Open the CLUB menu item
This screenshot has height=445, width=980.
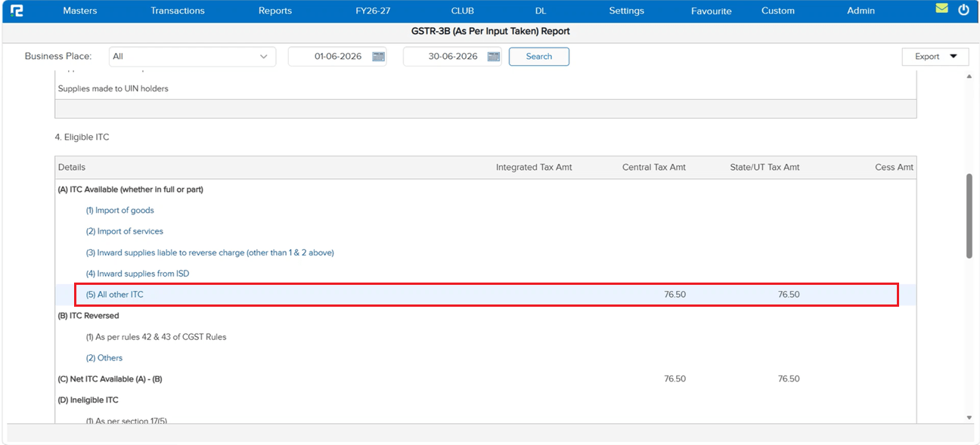coord(462,11)
